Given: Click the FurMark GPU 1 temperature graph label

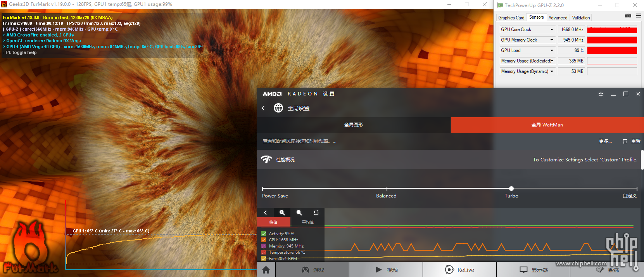Looking at the screenshot, I should (x=111, y=231).
